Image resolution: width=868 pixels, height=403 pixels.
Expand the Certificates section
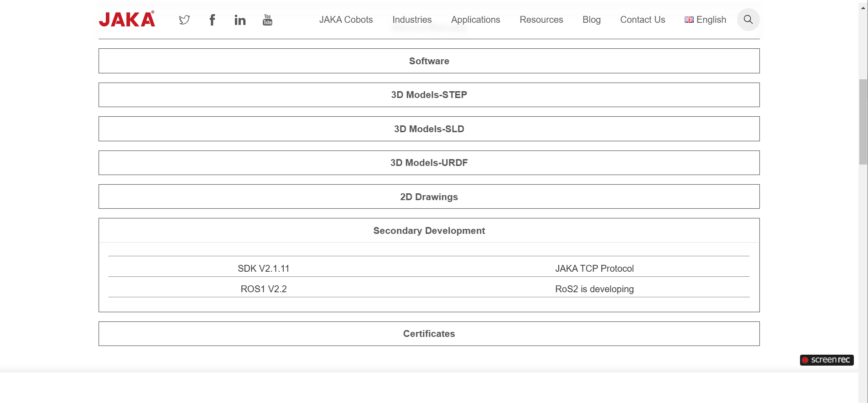(429, 334)
